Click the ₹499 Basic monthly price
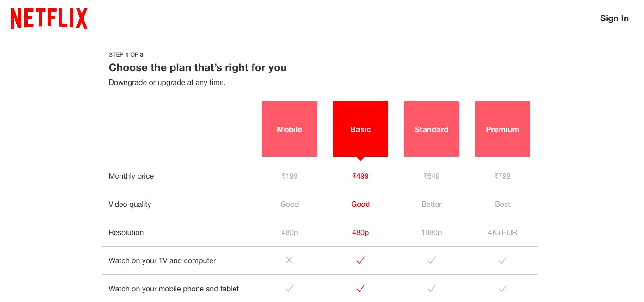Image resolution: width=644 pixels, height=302 pixels. point(361,176)
